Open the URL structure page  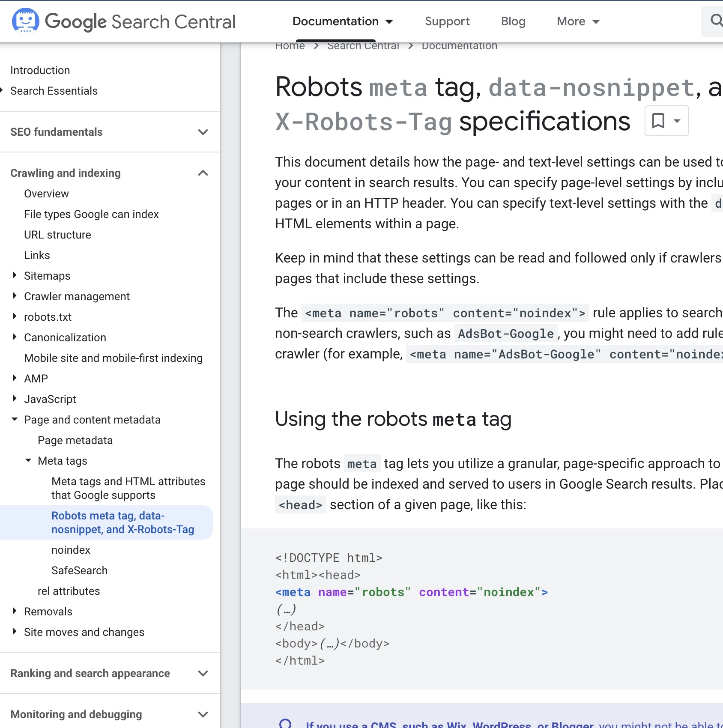tap(57, 235)
